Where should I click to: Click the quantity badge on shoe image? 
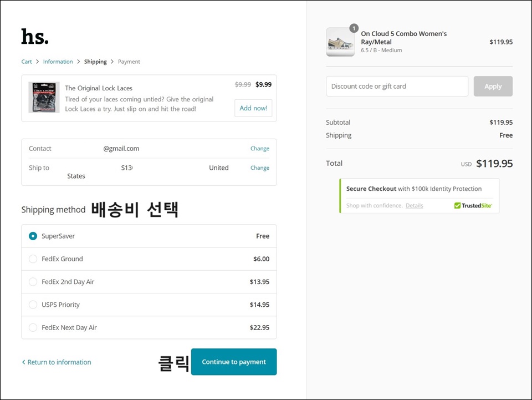[x=354, y=28]
